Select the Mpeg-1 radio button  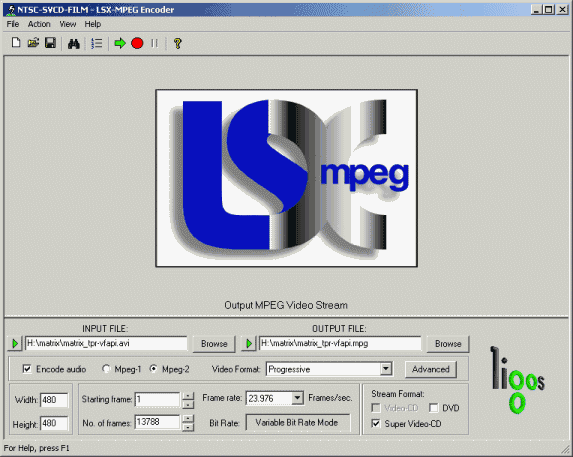coord(106,369)
